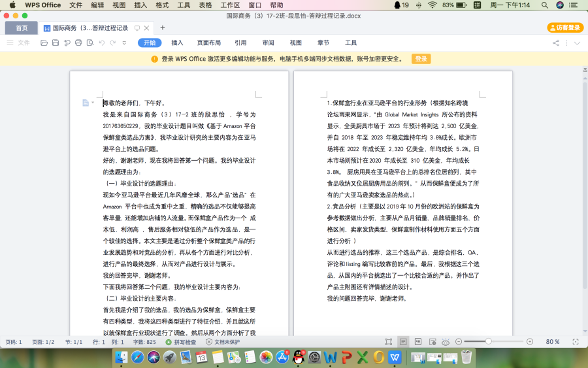This screenshot has width=588, height=368.
Task: Open the Photos app from the Dock
Action: click(x=266, y=357)
